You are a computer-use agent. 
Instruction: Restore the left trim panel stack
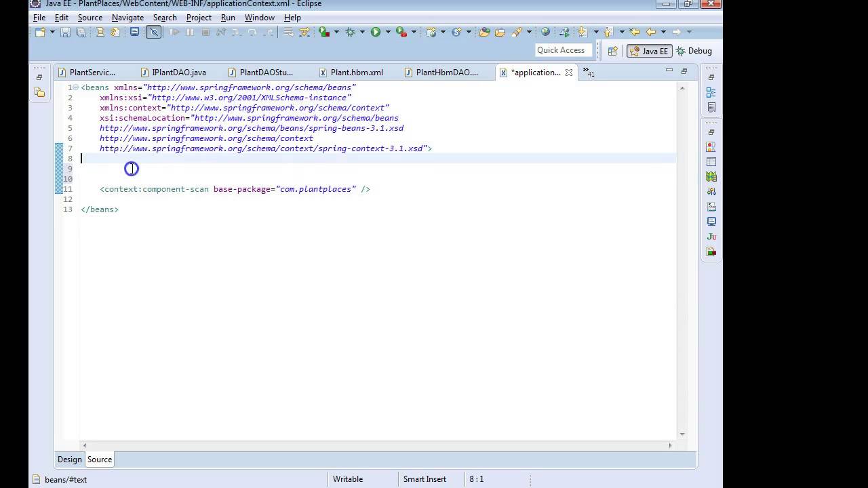point(39,77)
